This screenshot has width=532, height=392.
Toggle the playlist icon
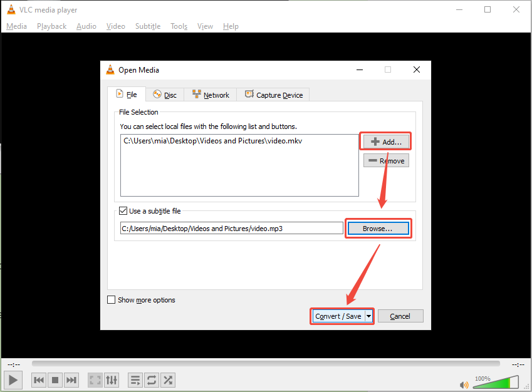point(135,380)
